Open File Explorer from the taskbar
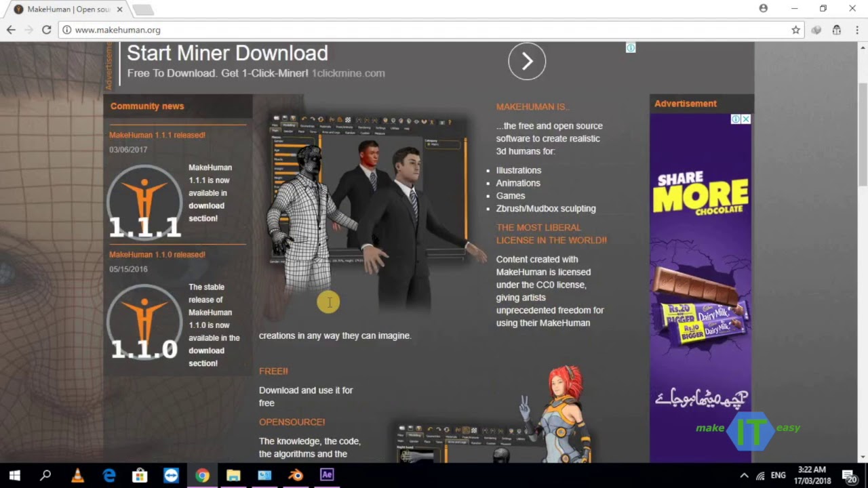 (233, 475)
